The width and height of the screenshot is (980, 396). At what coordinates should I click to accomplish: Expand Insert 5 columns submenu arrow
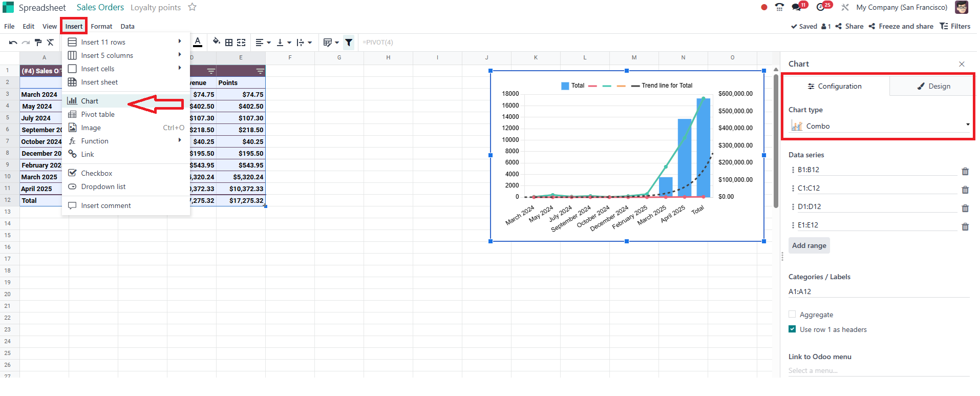[x=180, y=54]
